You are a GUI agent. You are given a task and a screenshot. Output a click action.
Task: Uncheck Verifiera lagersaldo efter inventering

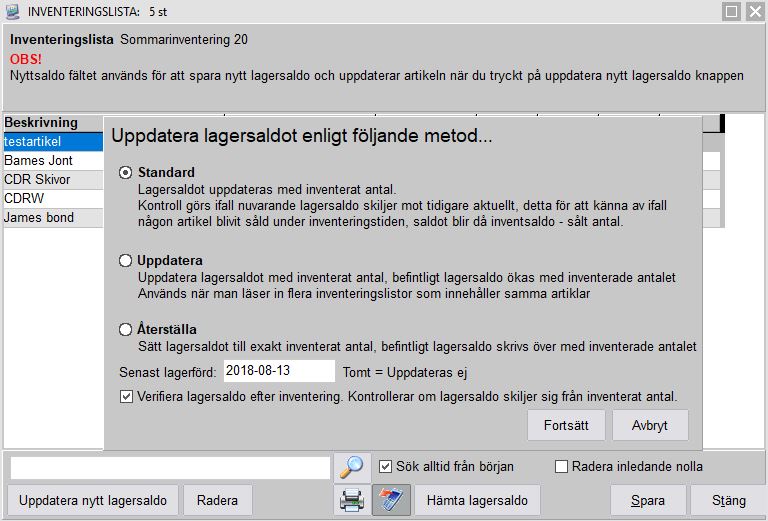126,396
